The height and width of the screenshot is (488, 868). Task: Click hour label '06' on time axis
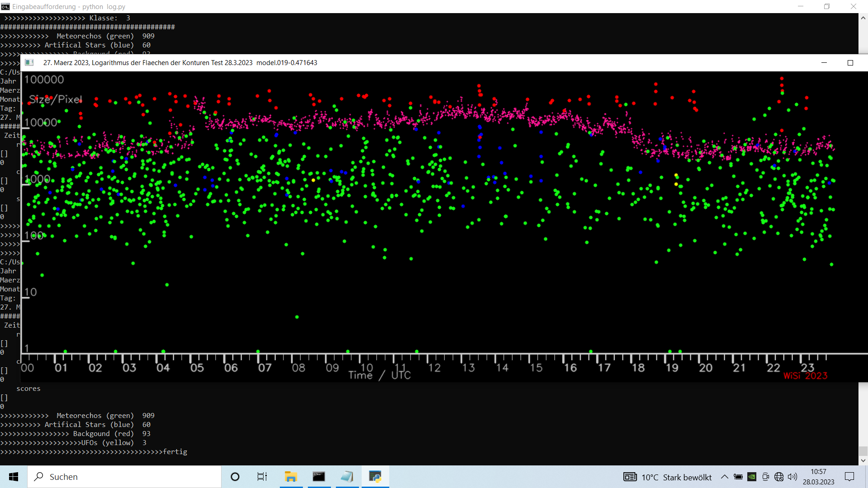231,368
